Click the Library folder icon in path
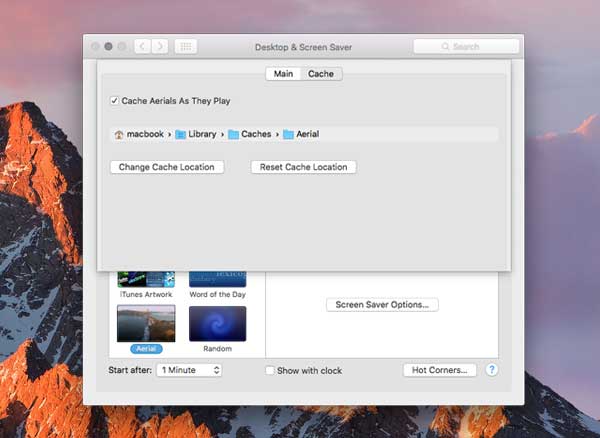 [181, 134]
